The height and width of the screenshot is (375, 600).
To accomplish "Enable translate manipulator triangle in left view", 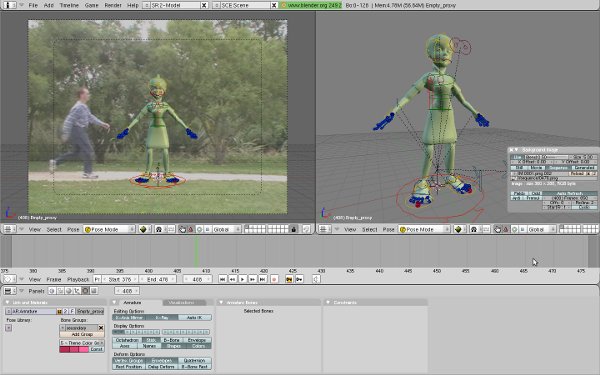I will pos(191,229).
